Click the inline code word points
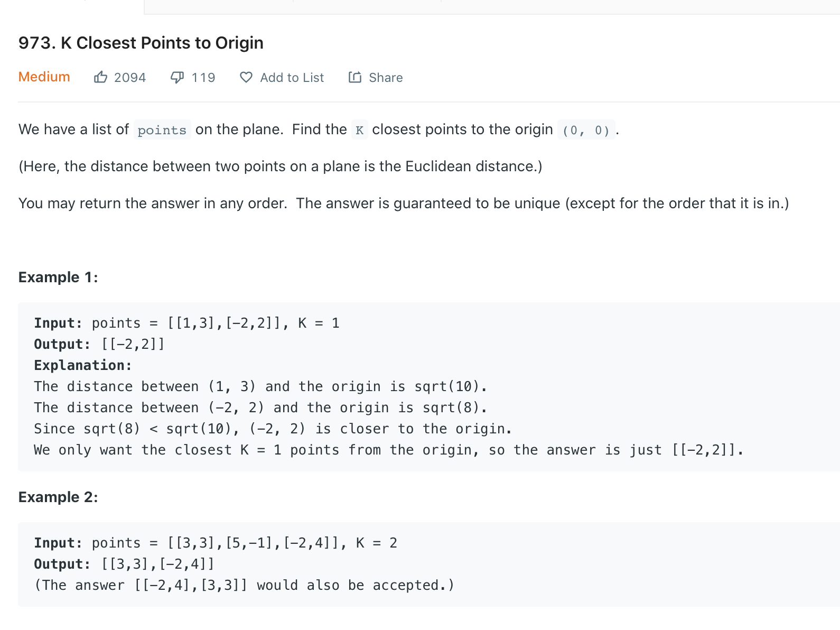 pos(162,130)
